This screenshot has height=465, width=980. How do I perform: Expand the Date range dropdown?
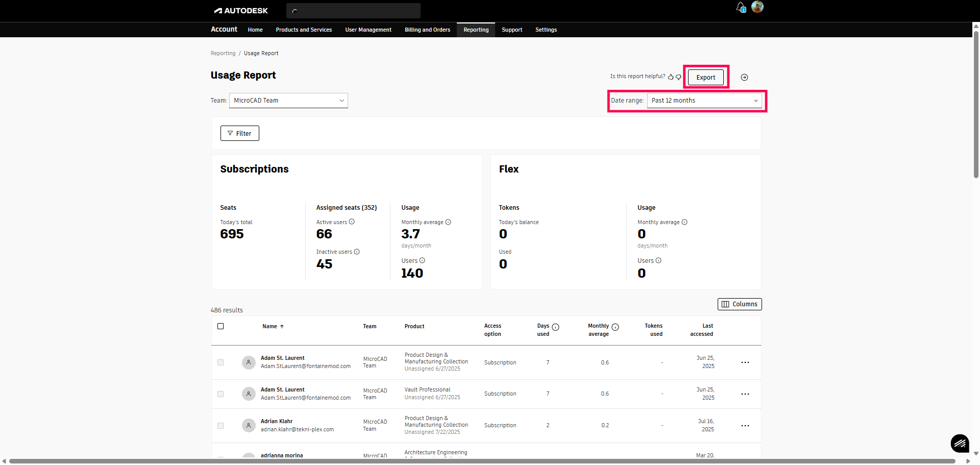[704, 101]
